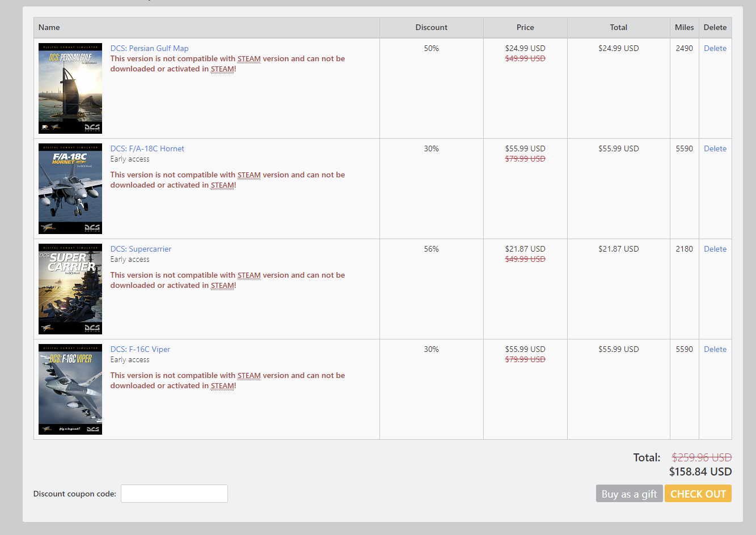Click the 2180 miles value
This screenshot has width=756, height=535.
684,249
